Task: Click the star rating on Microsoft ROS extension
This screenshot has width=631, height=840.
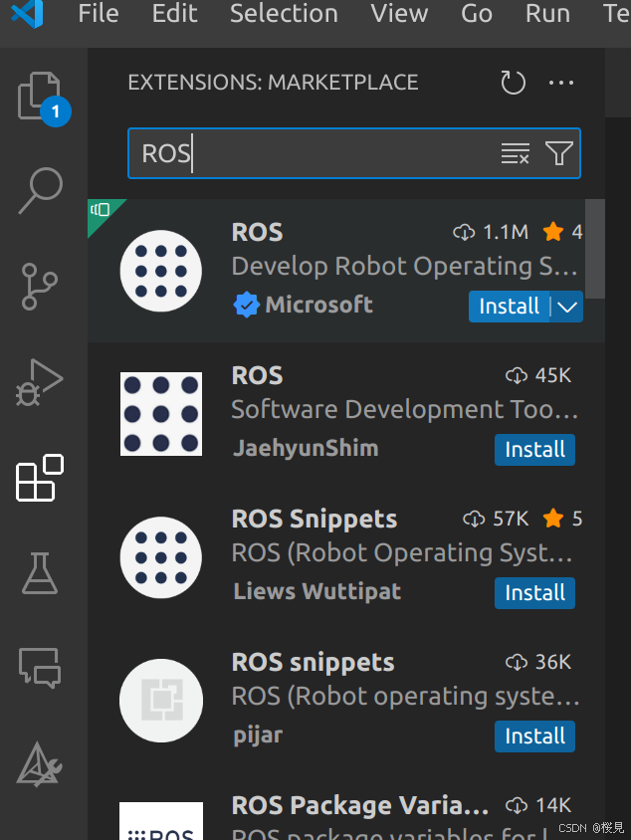Action: (552, 232)
